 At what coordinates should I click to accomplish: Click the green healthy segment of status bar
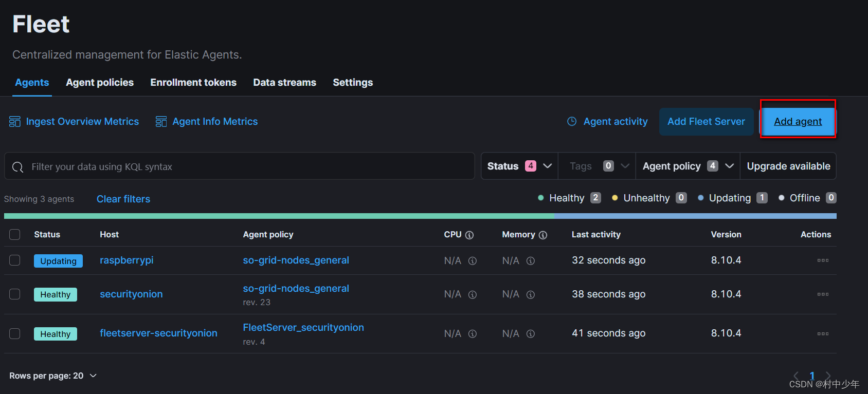[279, 216]
